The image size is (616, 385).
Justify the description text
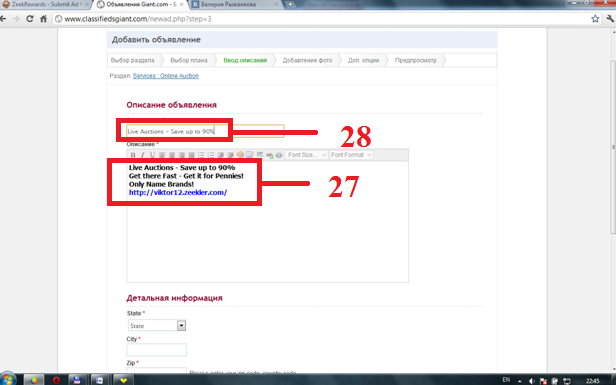(x=191, y=155)
